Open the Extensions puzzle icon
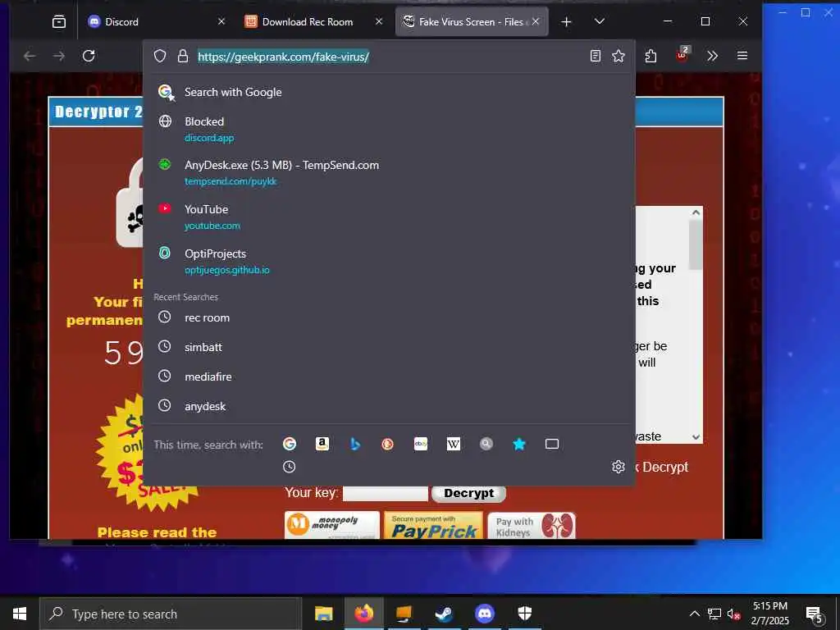Viewport: 840px width, 630px height. pos(651,56)
